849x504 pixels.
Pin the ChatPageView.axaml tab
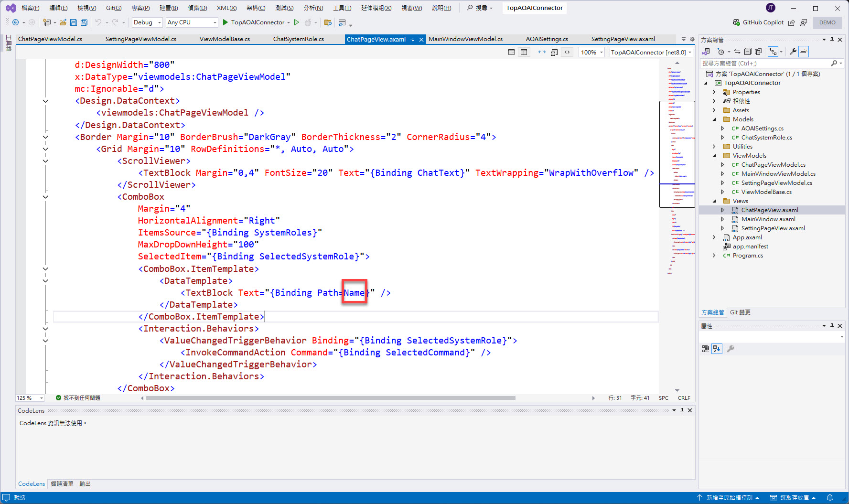click(x=413, y=40)
